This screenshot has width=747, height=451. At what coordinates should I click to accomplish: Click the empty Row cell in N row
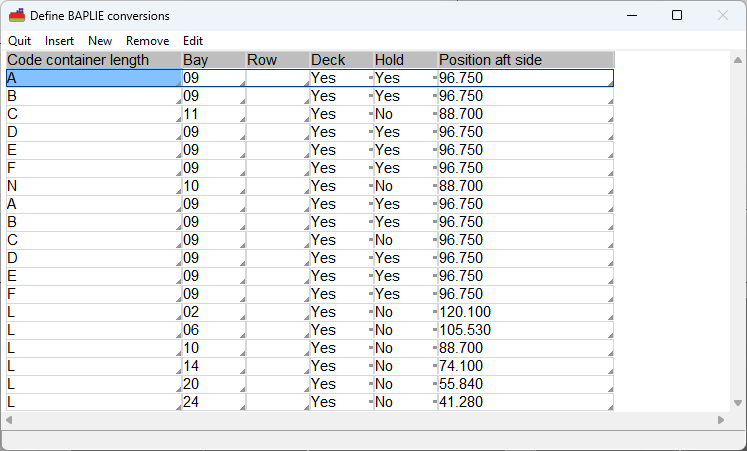coord(278,186)
